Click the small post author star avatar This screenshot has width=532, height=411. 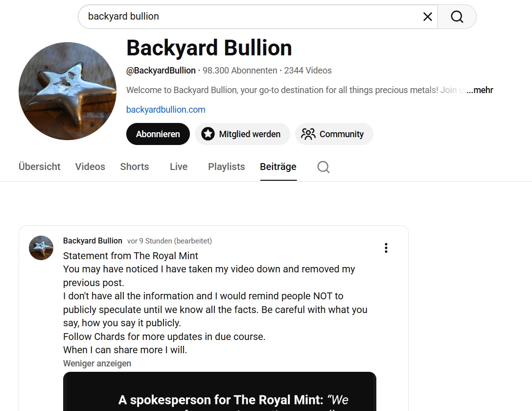(41, 248)
